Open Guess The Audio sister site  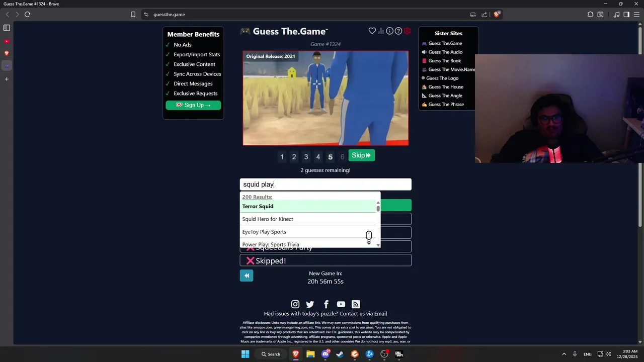[445, 52]
